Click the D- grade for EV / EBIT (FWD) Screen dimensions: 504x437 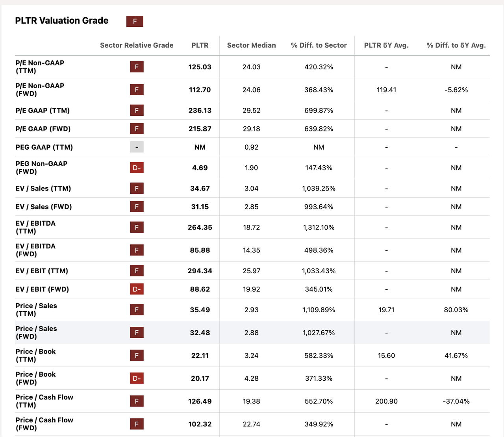137,289
